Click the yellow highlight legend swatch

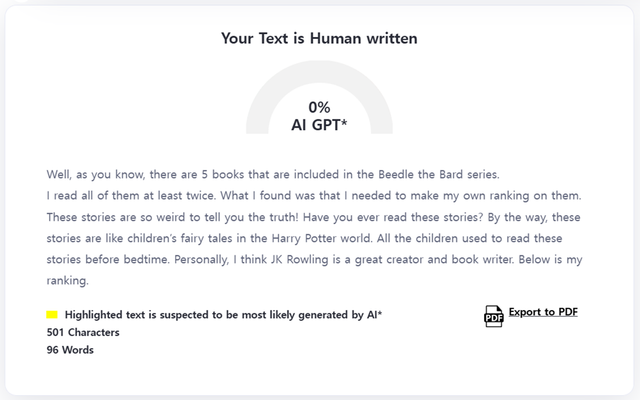pyautogui.click(x=52, y=315)
